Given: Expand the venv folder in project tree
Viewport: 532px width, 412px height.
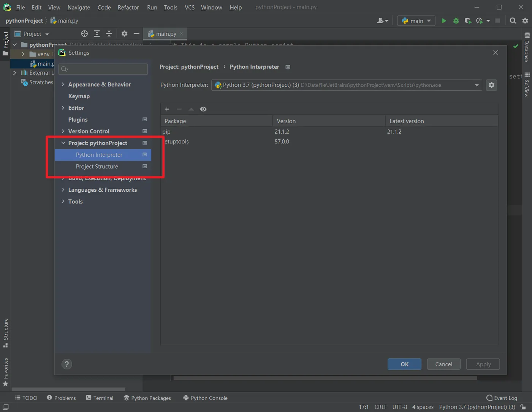Looking at the screenshot, I should point(23,54).
